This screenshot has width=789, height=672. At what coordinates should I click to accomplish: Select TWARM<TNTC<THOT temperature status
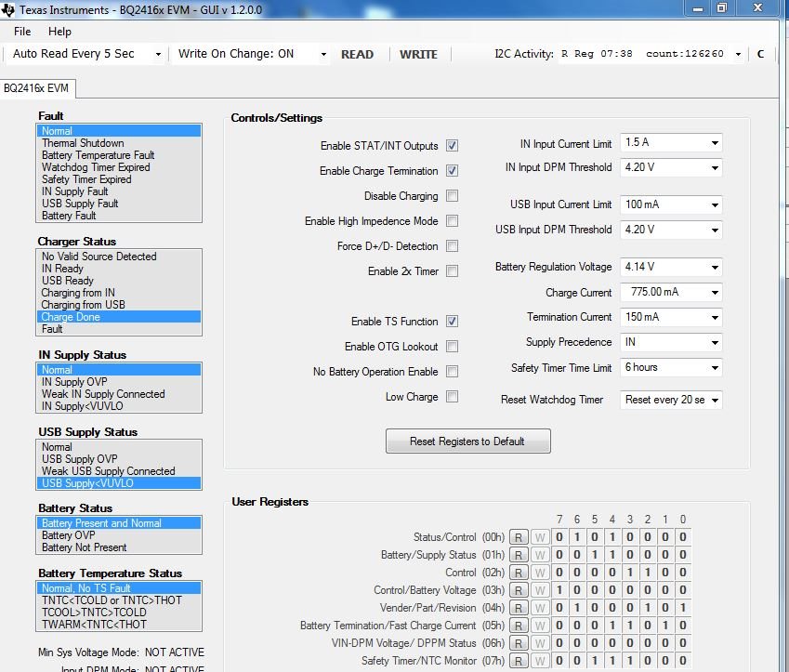pyautogui.click(x=119, y=625)
